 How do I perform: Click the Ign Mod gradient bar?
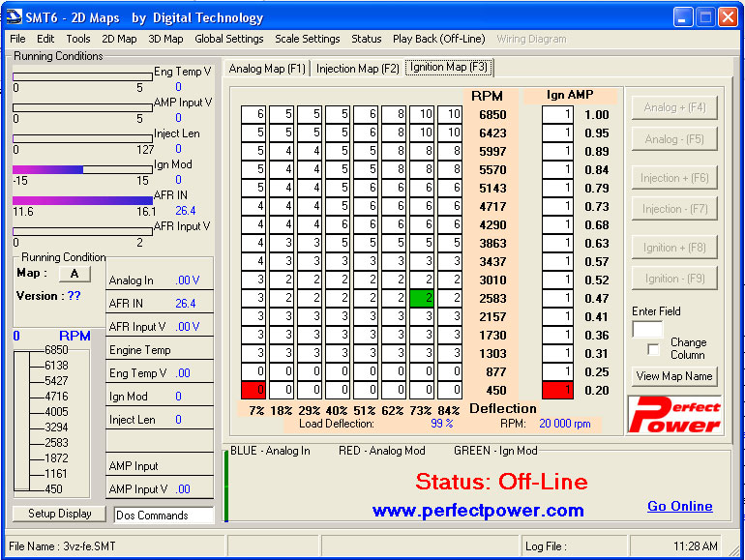(x=82, y=169)
